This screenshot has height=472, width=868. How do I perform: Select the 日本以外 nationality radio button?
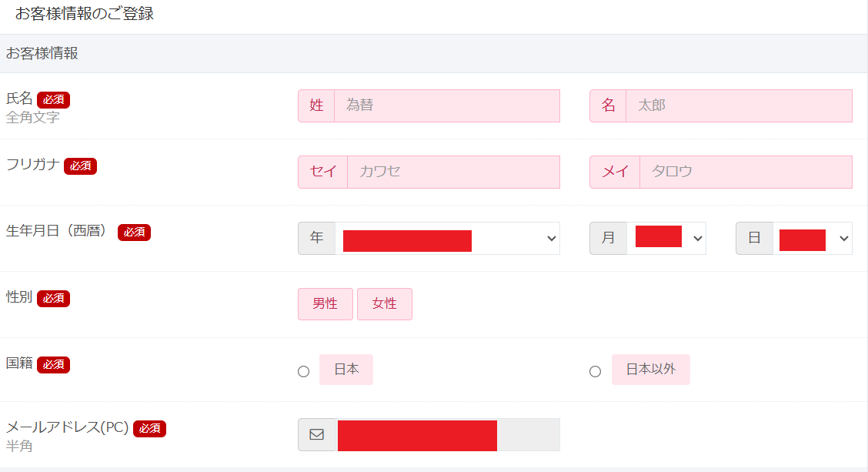[x=595, y=371]
